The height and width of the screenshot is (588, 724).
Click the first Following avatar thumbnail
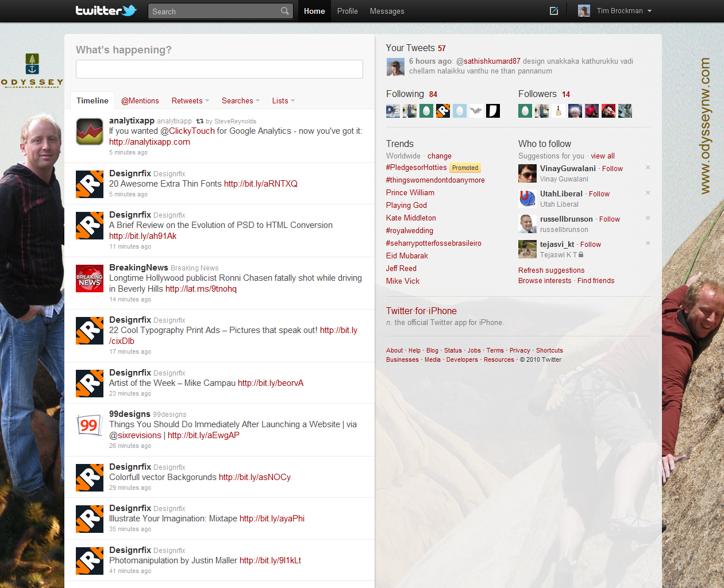click(393, 111)
